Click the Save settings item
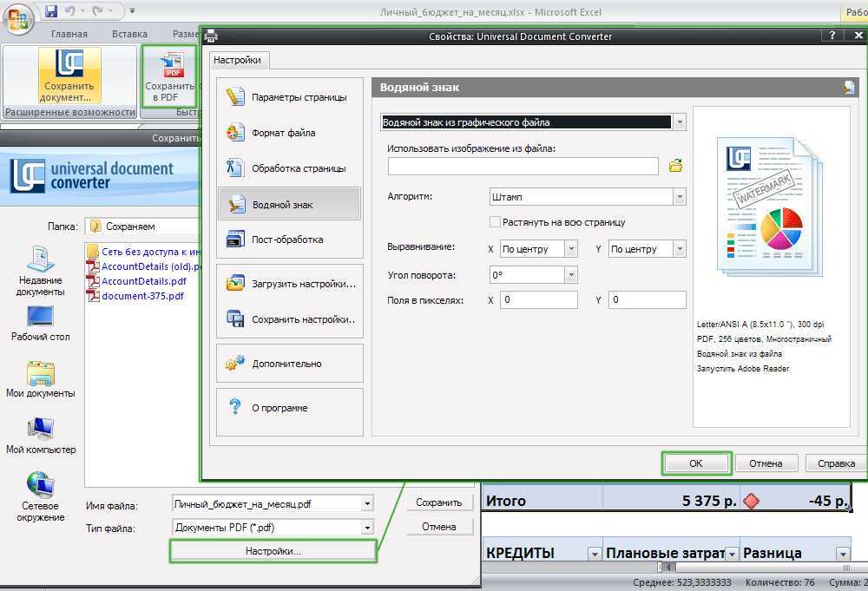 (290, 319)
